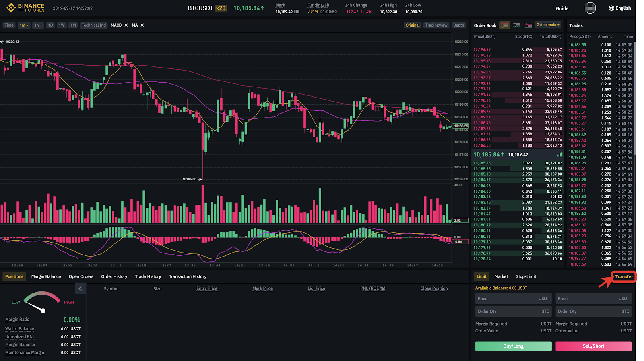644x361 pixels.
Task: Select the Market order type
Action: point(501,276)
